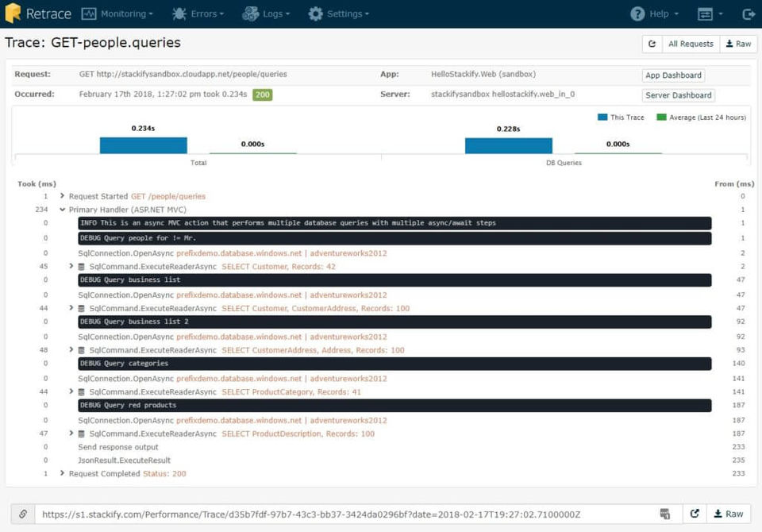Click the blue Total bar in chart
Screen dimensions: 762x532
(144, 145)
